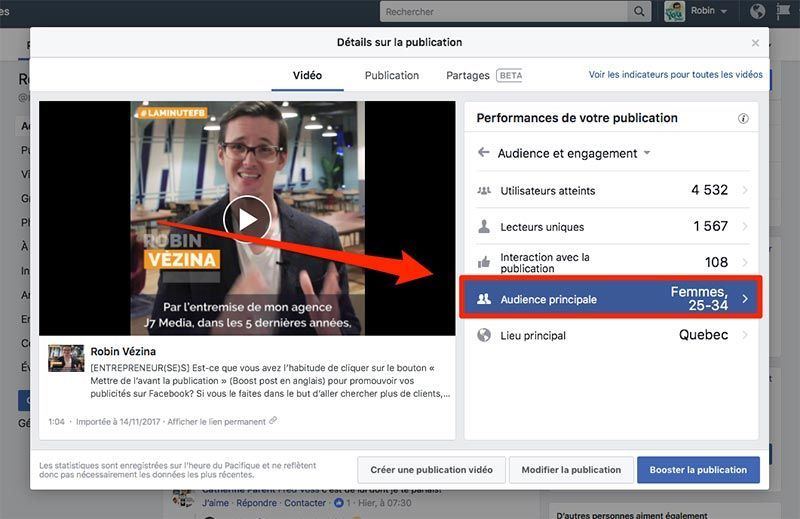Expand the Utilisateurs atteints row

[745, 190]
